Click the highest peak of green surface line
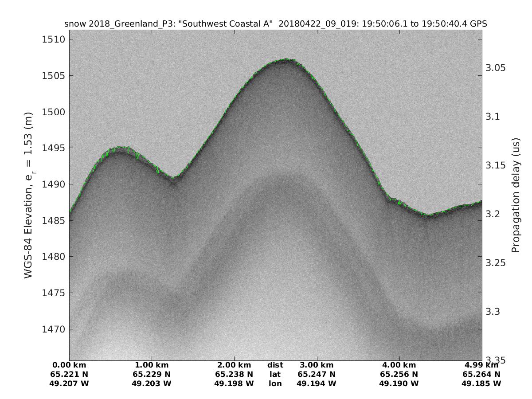Viewport: 532px width, 399px height. click(x=287, y=59)
